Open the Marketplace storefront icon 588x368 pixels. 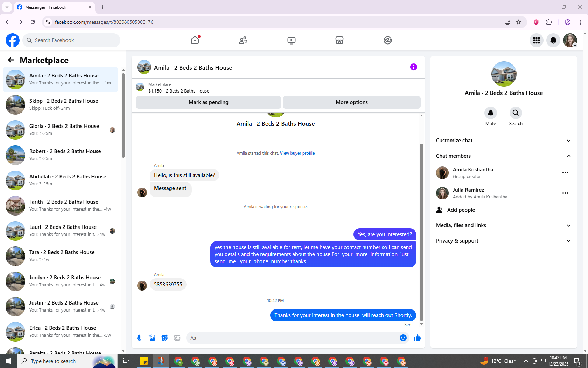(x=339, y=40)
